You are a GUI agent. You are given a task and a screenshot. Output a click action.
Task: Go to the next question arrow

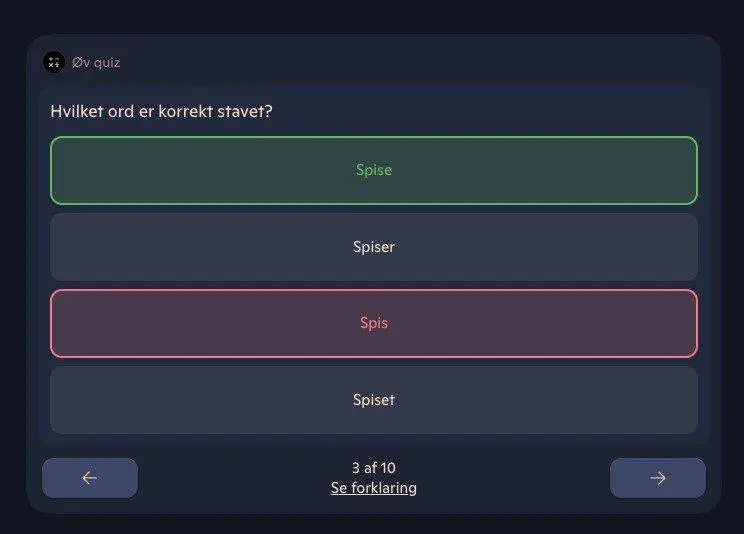click(x=657, y=478)
